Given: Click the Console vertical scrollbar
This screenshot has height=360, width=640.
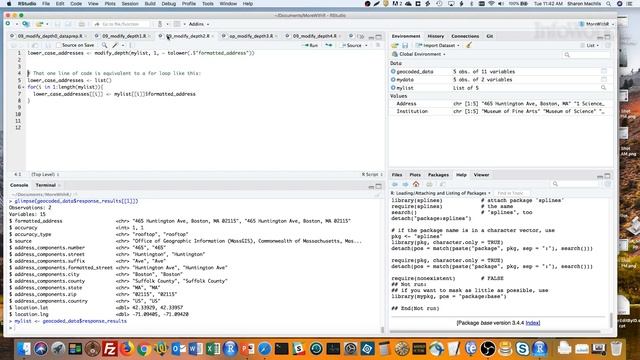Looking at the screenshot, I should (x=382, y=330).
